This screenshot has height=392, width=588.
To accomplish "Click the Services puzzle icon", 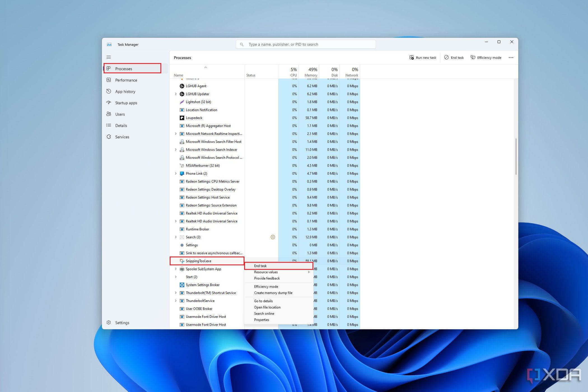I will pos(109,137).
